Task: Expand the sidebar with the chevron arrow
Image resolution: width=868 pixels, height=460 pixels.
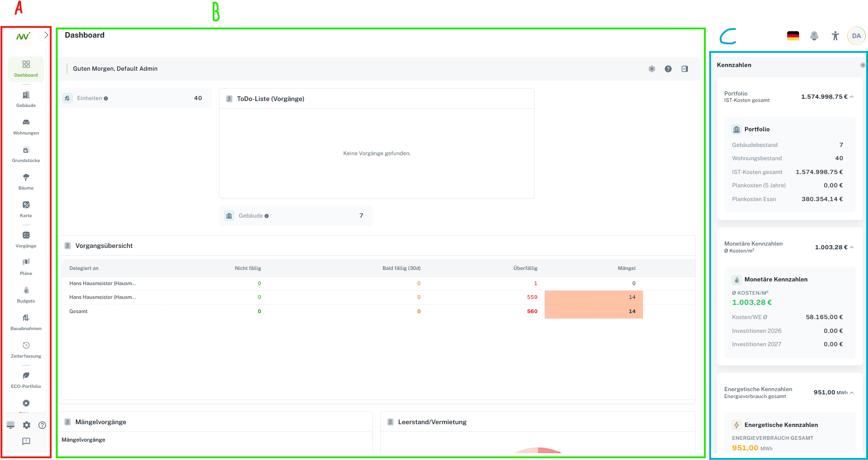Action: pyautogui.click(x=46, y=35)
